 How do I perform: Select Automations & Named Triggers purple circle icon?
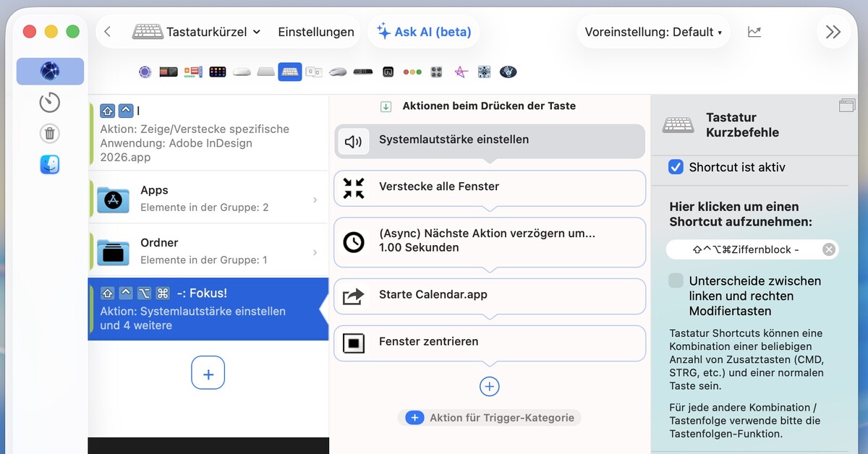[x=145, y=72]
